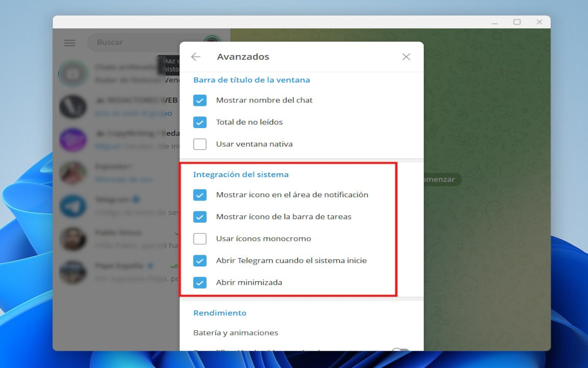Disable Total de no leídos

199,122
